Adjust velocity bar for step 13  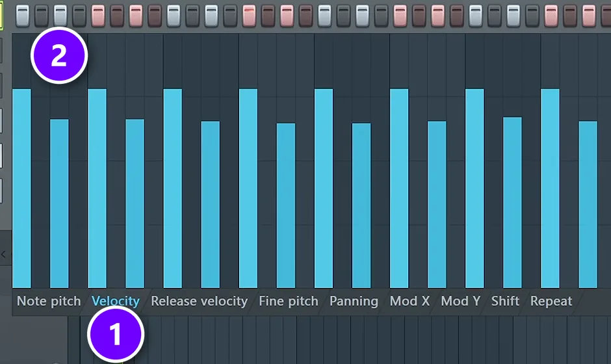248,188
